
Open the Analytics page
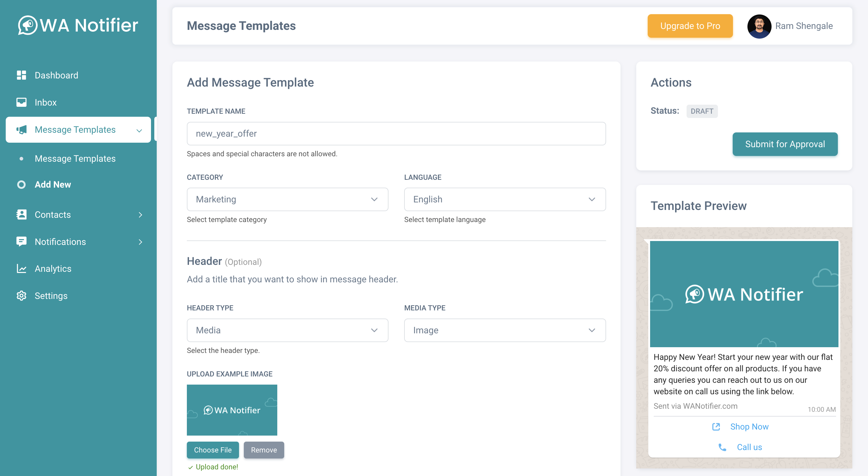point(78,268)
